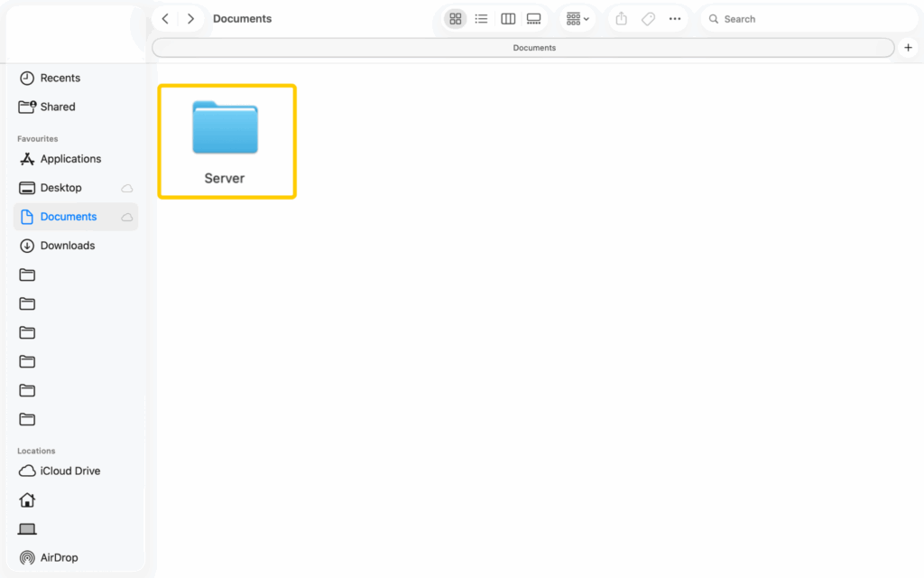Viewport: 924px width, 578px height.
Task: Focus the Search field
Action: click(808, 19)
